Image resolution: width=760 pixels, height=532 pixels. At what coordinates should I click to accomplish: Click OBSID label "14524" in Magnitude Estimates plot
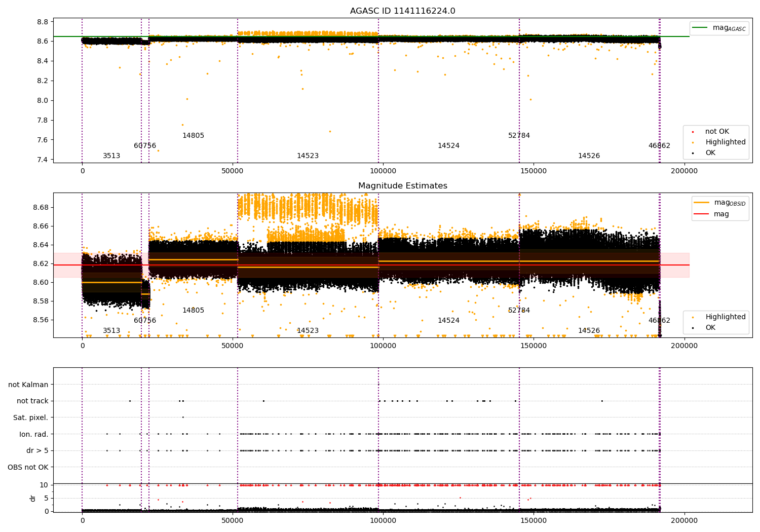click(x=448, y=321)
